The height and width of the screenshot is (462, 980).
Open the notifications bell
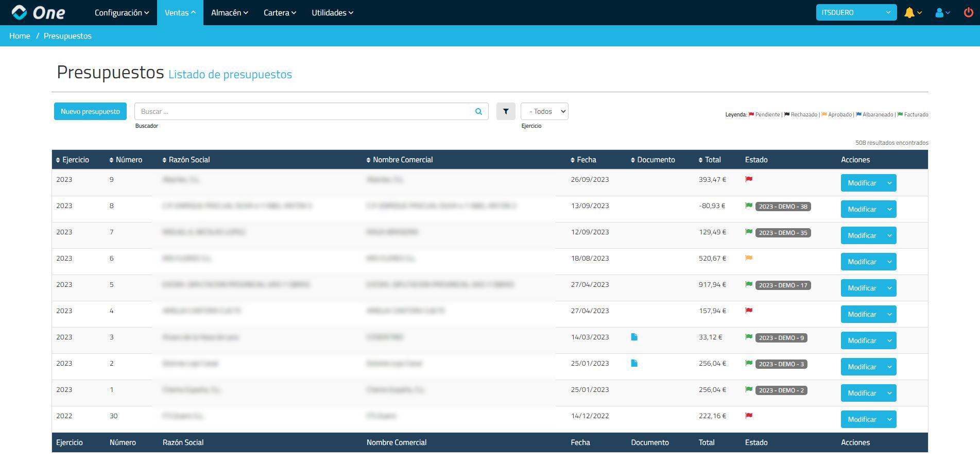pyautogui.click(x=909, y=13)
